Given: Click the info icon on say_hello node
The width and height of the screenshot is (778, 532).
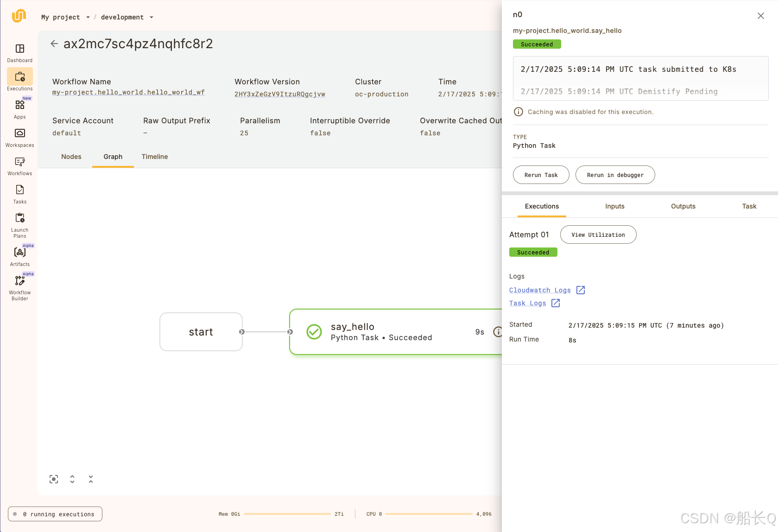Looking at the screenshot, I should point(498,332).
